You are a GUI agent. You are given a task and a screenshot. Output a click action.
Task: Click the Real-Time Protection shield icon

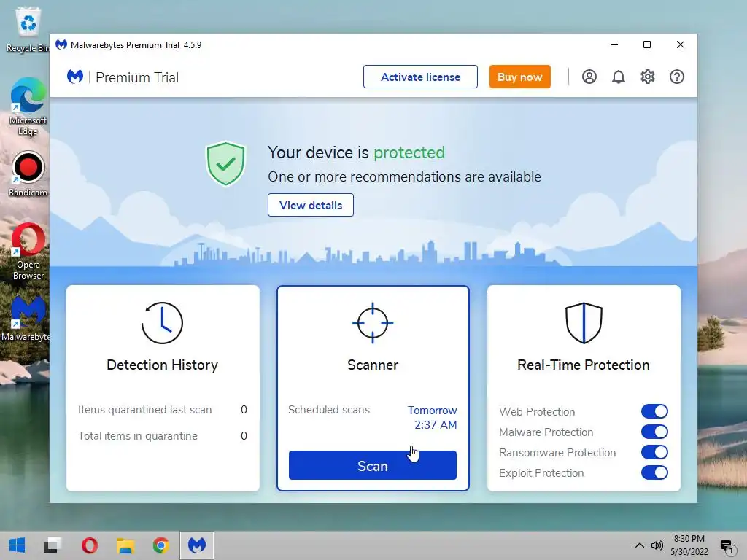[584, 323]
